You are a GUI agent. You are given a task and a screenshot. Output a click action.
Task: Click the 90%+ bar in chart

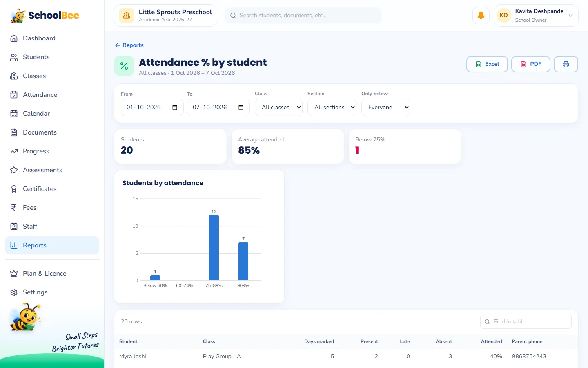(243, 261)
